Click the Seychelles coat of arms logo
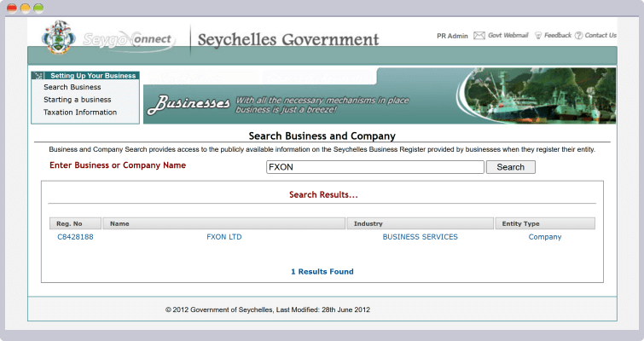The width and height of the screenshot is (644, 341). (x=59, y=38)
